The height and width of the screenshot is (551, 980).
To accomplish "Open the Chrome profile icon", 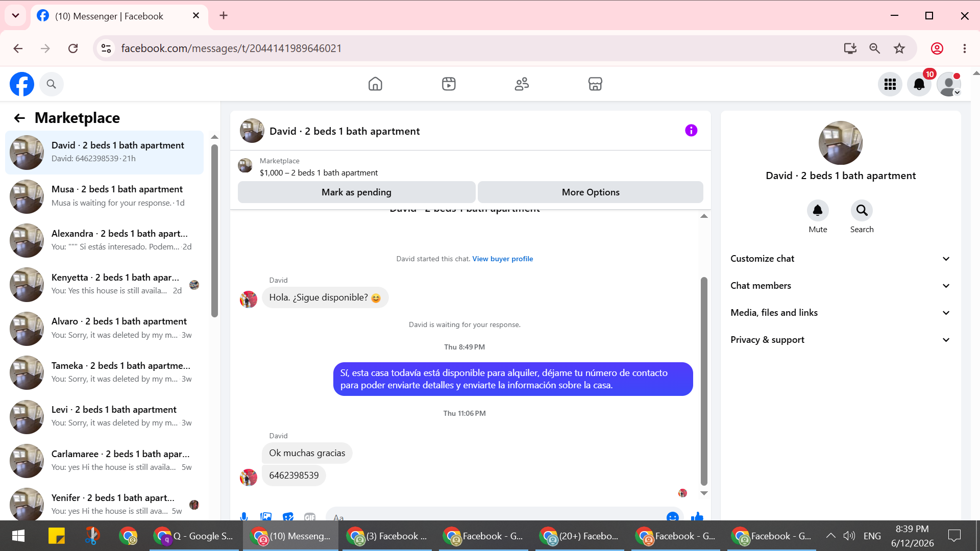I will click(x=937, y=48).
